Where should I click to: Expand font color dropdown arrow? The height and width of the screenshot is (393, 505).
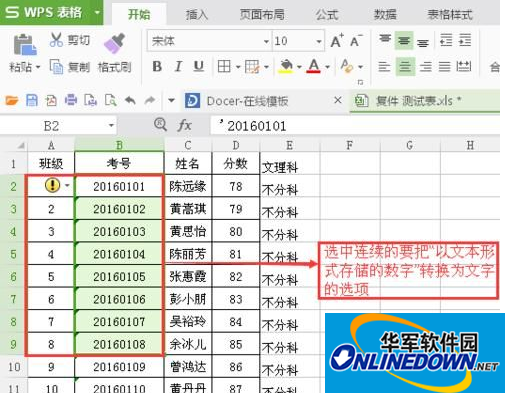327,67
